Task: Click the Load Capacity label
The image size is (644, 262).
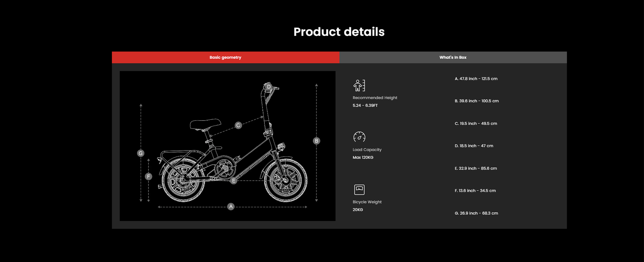Action: (x=367, y=149)
